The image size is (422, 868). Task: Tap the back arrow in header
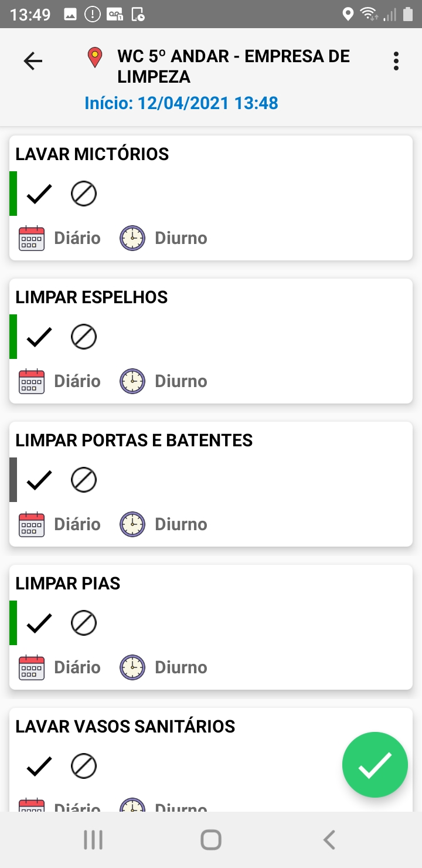pos(33,61)
